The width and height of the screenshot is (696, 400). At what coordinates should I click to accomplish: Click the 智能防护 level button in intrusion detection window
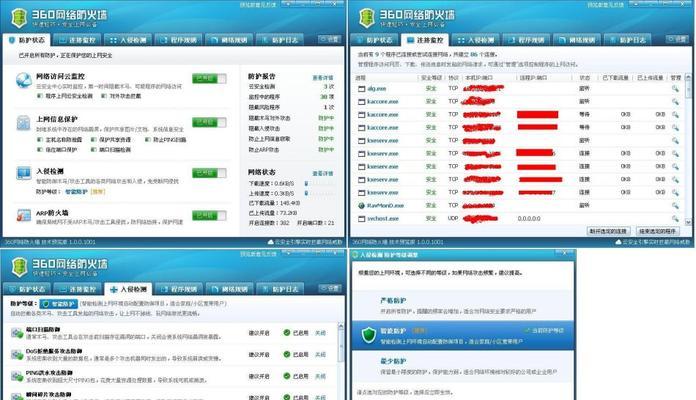point(59,304)
